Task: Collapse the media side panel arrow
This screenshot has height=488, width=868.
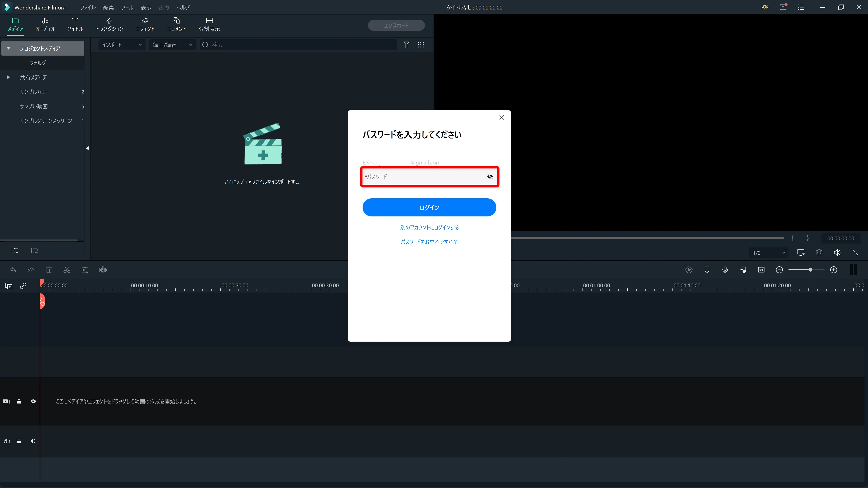Action: (87, 148)
